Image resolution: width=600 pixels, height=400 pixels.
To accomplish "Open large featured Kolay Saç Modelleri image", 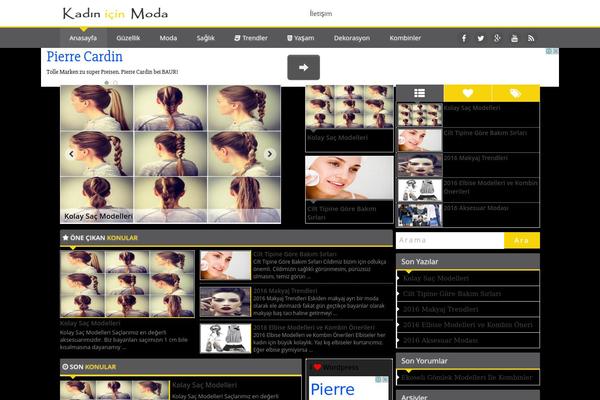I will (x=127, y=284).
